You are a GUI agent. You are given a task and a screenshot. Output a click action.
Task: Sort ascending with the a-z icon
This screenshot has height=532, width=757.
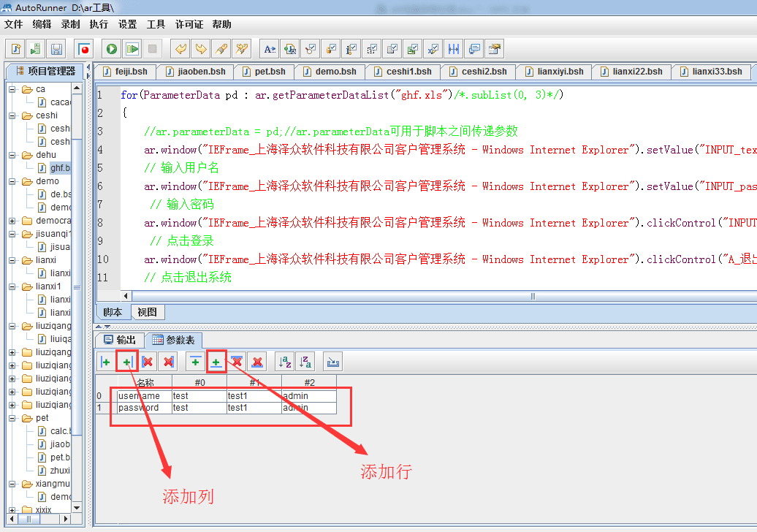(285, 362)
